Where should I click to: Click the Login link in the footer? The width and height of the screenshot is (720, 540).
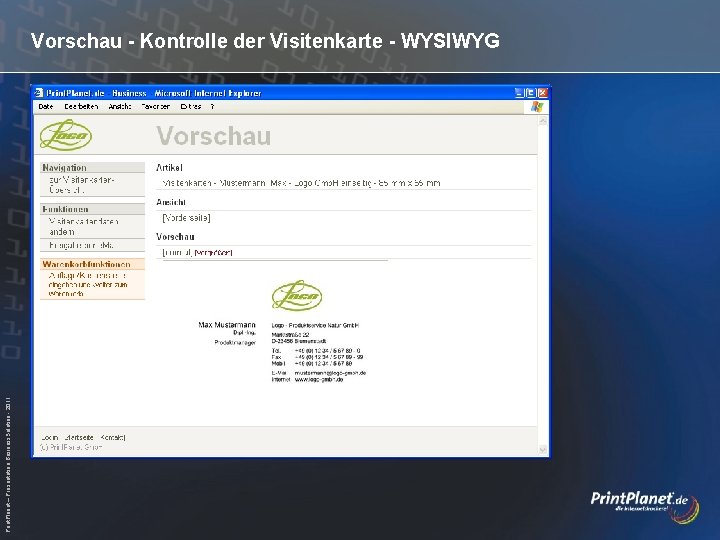tap(50, 438)
